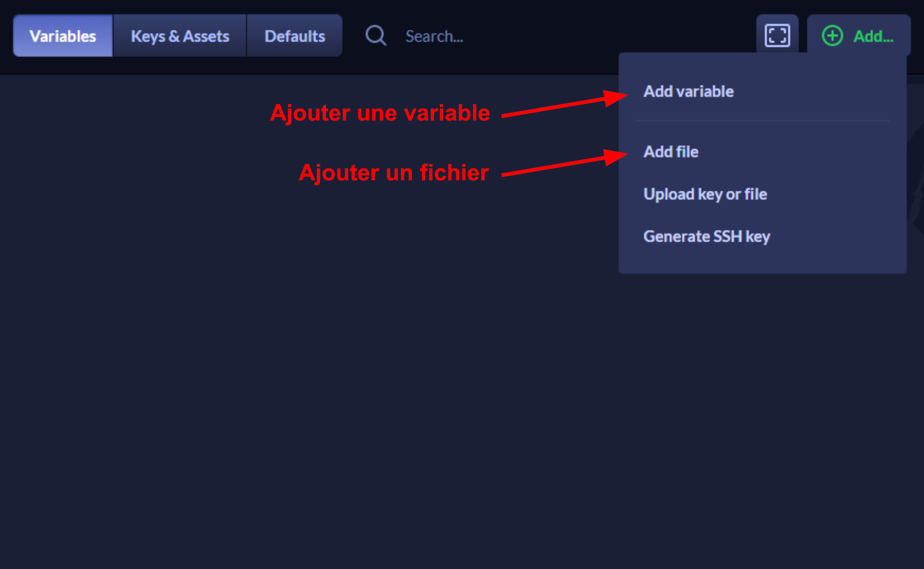
Task: Pick Generate SSH key menu entry
Action: (x=707, y=237)
